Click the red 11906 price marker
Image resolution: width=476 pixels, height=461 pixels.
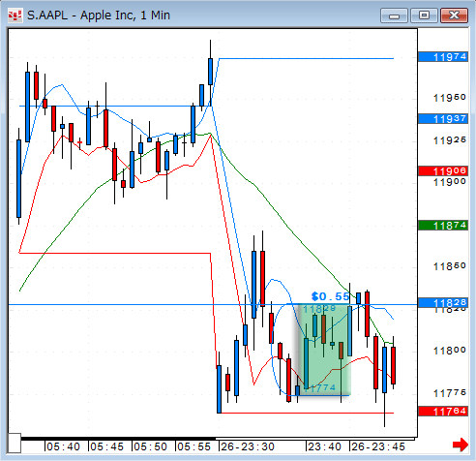[443, 170]
